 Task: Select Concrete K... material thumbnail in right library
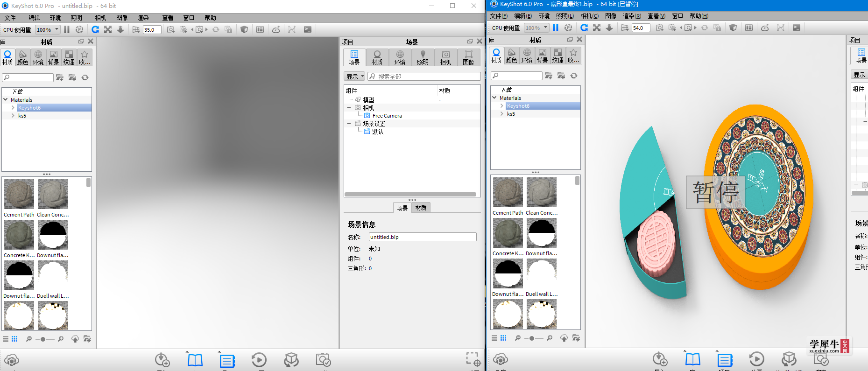point(508,232)
